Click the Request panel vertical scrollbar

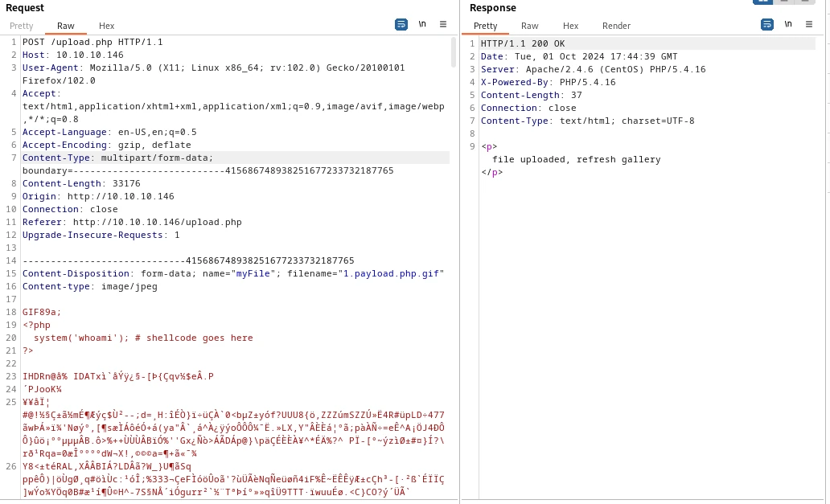[x=453, y=51]
